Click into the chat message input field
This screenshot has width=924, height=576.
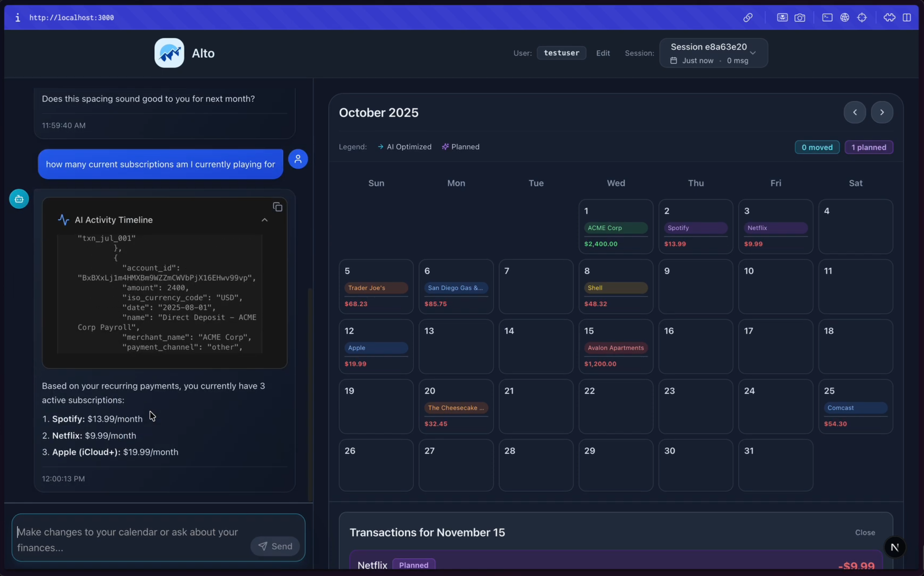pos(133,539)
